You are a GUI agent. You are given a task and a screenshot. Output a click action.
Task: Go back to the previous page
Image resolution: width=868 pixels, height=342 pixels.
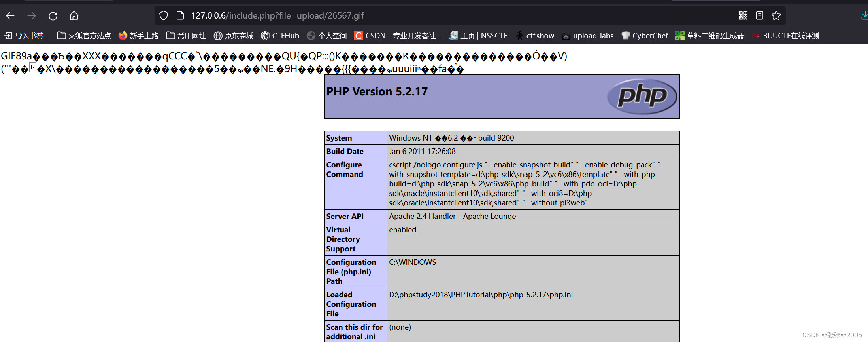point(11,16)
